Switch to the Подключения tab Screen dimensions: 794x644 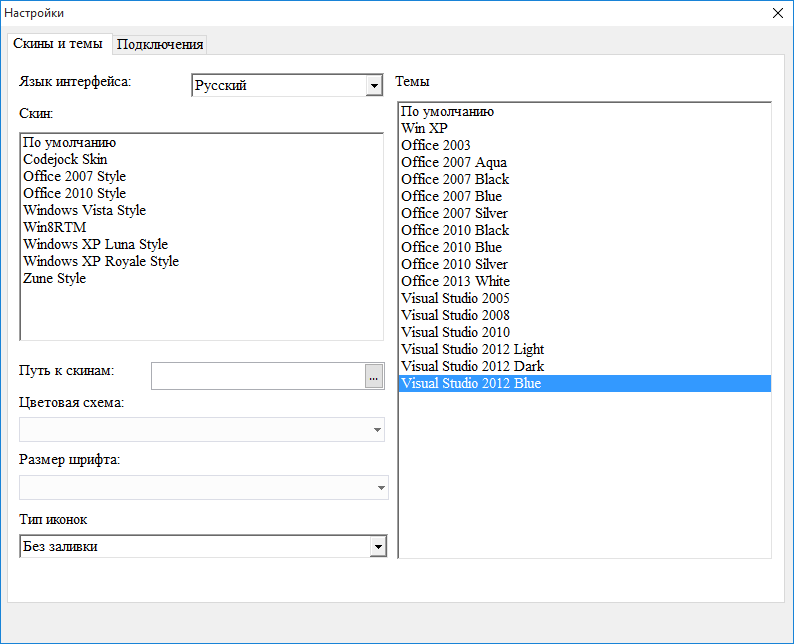pyautogui.click(x=160, y=44)
